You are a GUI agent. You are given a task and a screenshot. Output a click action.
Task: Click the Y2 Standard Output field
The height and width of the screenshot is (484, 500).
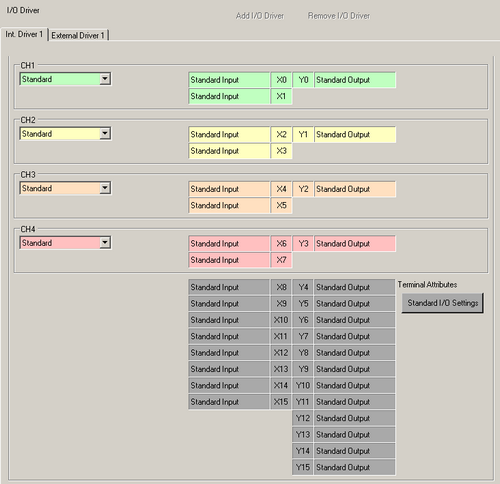coord(355,189)
